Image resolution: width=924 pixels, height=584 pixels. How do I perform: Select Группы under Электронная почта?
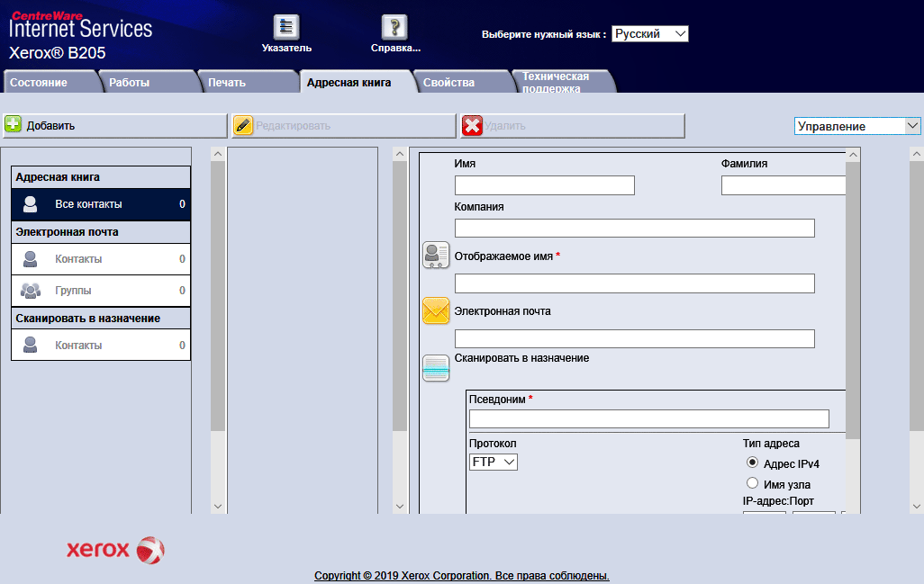click(x=101, y=291)
